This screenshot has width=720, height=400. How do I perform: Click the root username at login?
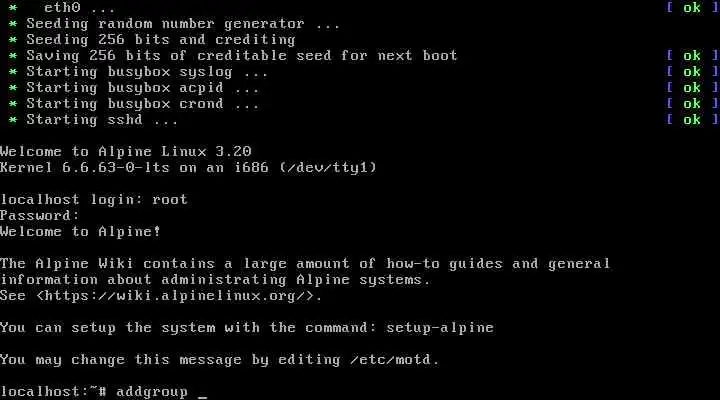(170, 199)
